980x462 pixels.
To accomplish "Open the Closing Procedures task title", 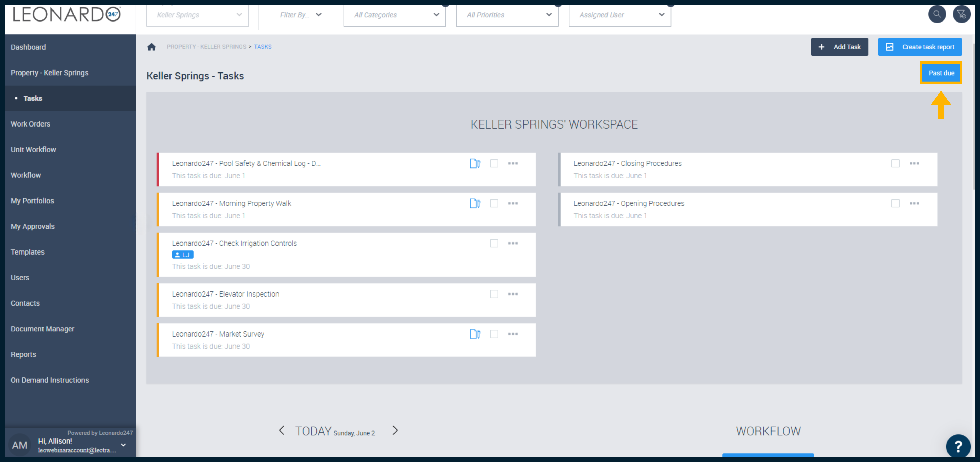I will pos(627,163).
